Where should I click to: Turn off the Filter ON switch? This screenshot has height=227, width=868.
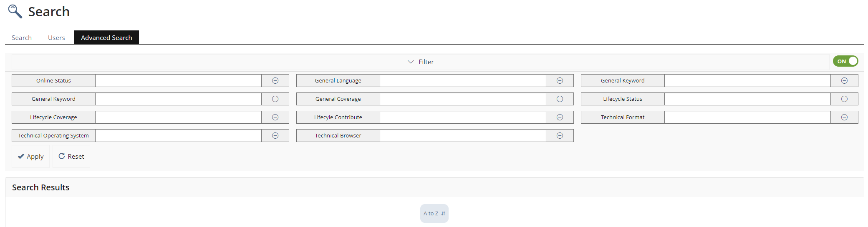tap(845, 61)
